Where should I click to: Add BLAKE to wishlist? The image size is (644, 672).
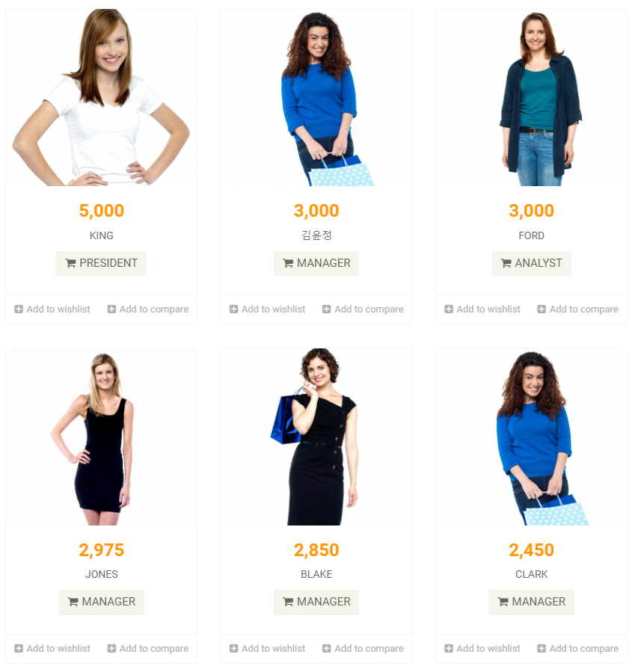click(x=268, y=648)
